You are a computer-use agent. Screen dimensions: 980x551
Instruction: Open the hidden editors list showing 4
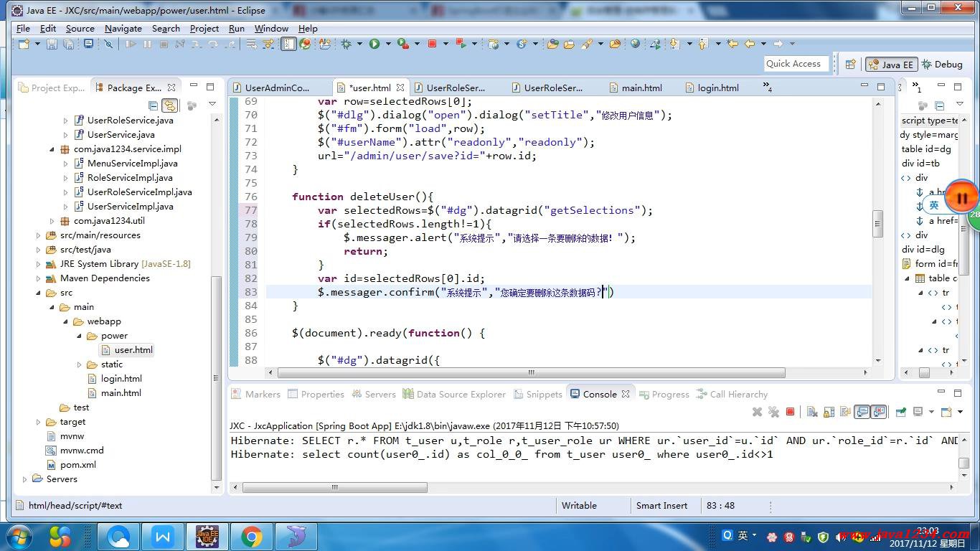point(768,88)
